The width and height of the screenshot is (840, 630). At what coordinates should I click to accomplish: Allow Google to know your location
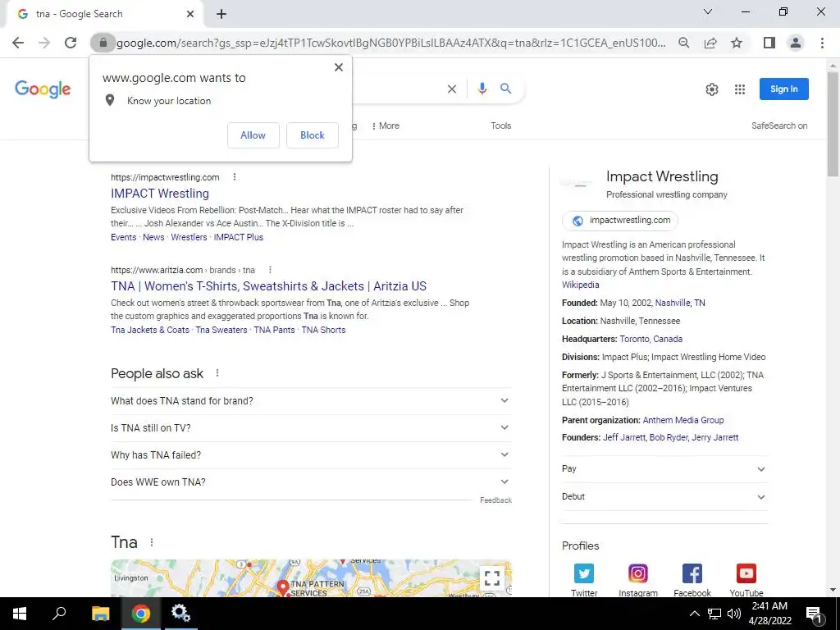[253, 135]
